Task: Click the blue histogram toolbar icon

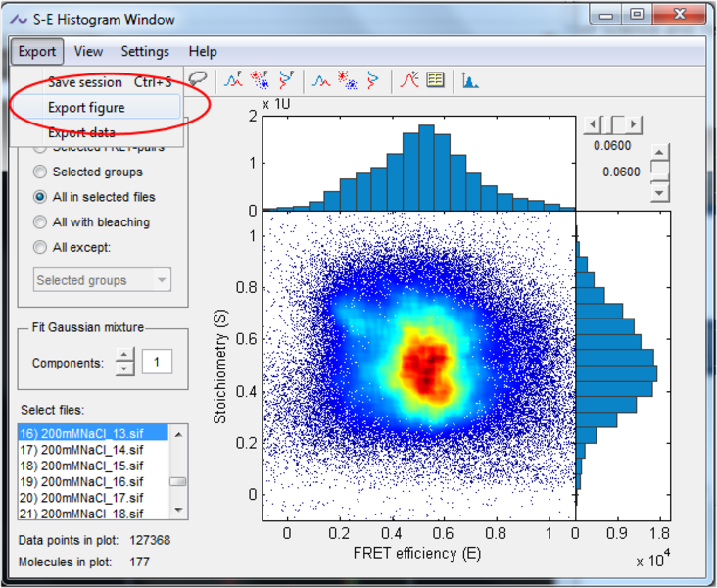Action: [x=470, y=81]
